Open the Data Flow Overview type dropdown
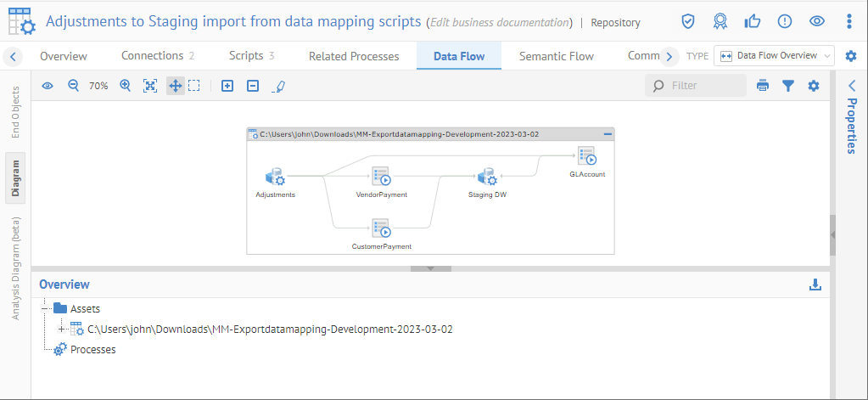The height and width of the screenshot is (400, 868). pyautogui.click(x=774, y=56)
